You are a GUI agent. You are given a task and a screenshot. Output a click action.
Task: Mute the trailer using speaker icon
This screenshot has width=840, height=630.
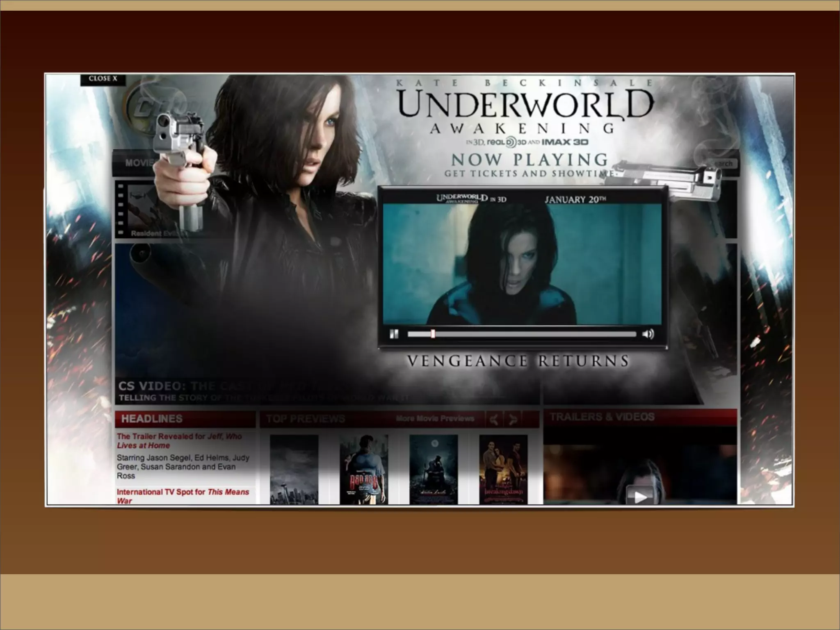coord(648,334)
